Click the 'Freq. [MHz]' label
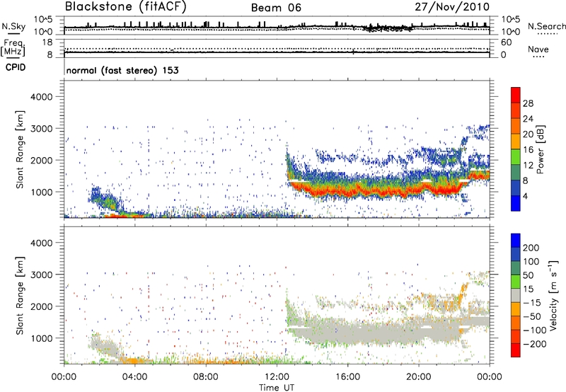This screenshot has width=566, height=392. point(13,48)
